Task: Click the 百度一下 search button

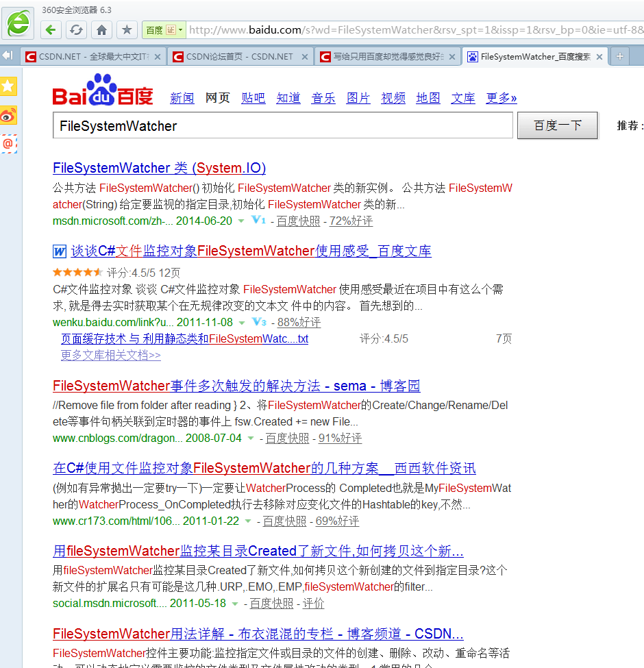Action: [x=558, y=125]
